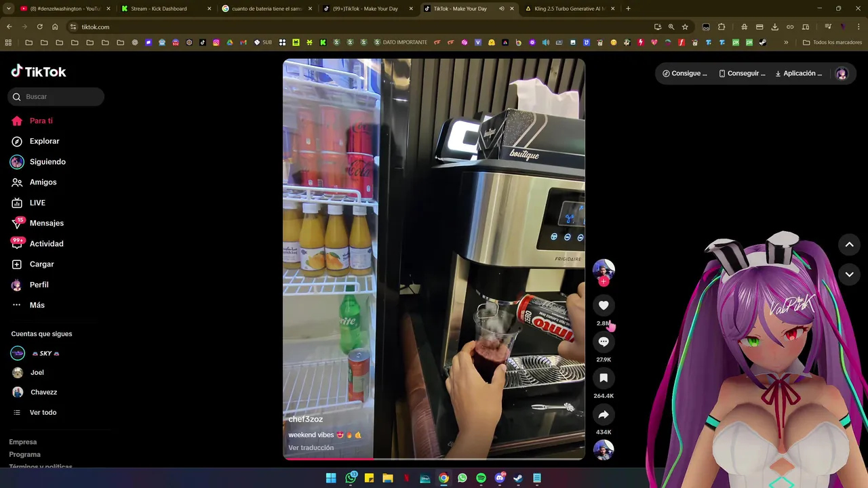The height and width of the screenshot is (488, 868).
Task: Switch to the denzelwashington YouTube tab
Action: click(x=65, y=9)
